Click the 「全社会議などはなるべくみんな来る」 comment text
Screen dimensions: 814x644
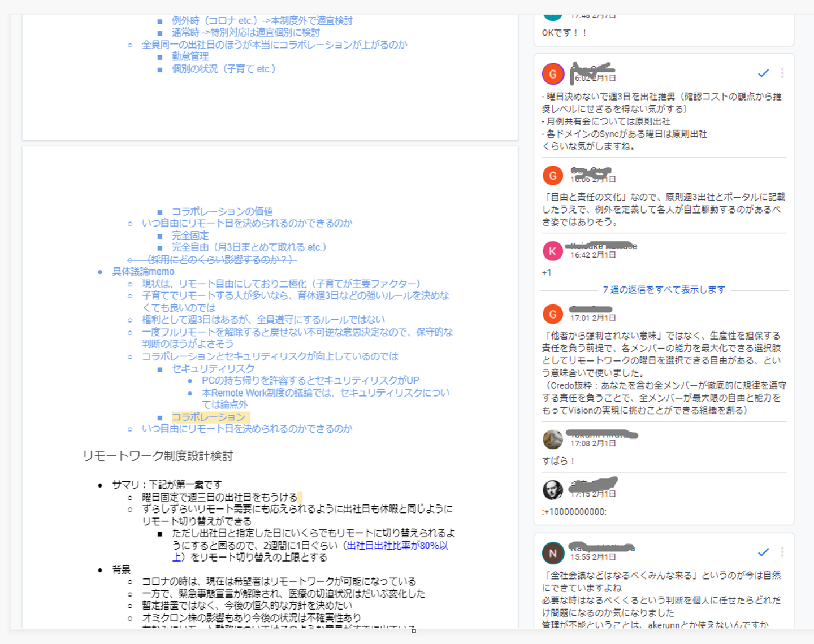[x=661, y=600]
